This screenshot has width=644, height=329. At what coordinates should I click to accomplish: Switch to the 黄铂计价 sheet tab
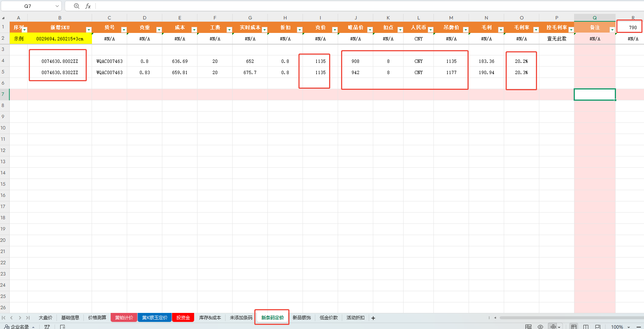click(124, 318)
